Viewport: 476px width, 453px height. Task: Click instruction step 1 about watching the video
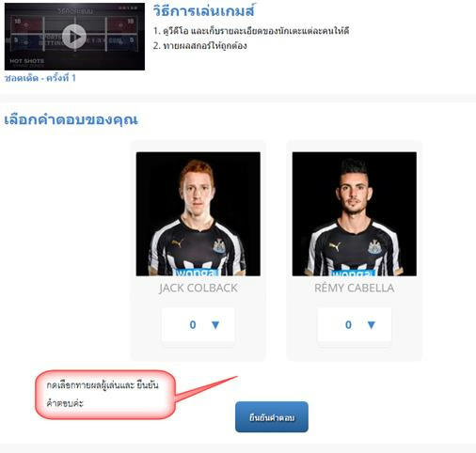pos(251,31)
